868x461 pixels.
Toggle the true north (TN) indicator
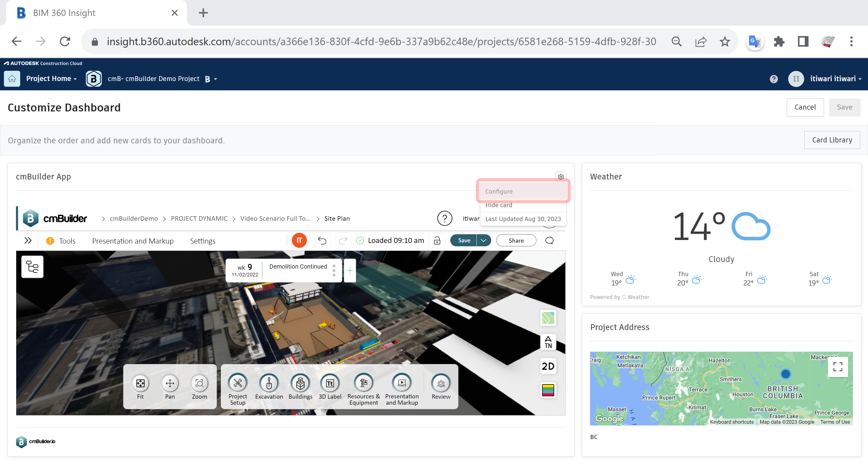pos(548,342)
